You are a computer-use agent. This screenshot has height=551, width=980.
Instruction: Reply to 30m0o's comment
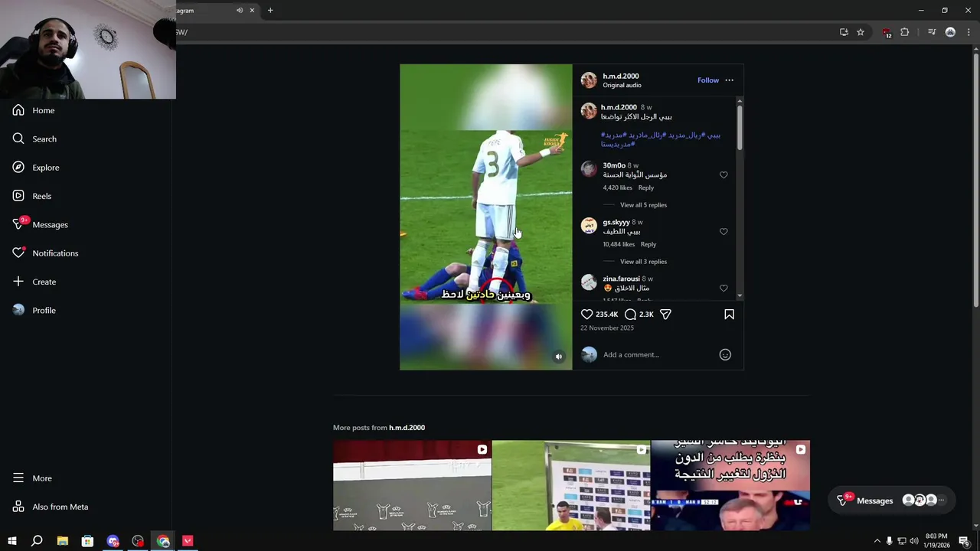(x=646, y=187)
